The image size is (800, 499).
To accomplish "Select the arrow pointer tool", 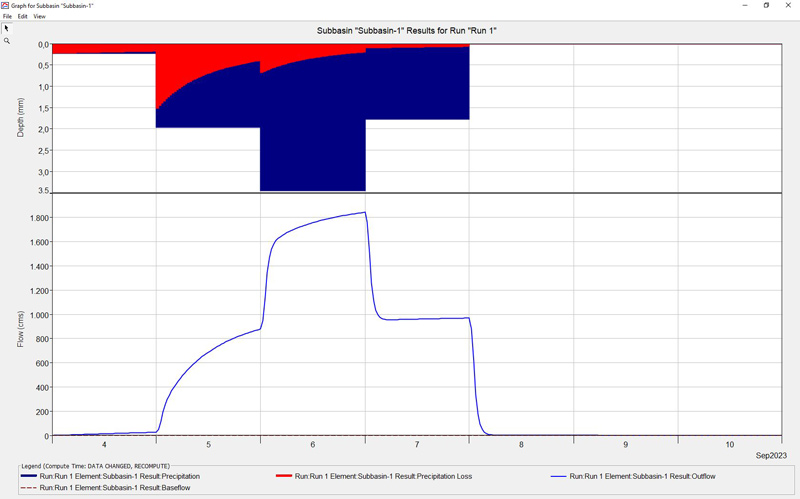I will pyautogui.click(x=6, y=28).
